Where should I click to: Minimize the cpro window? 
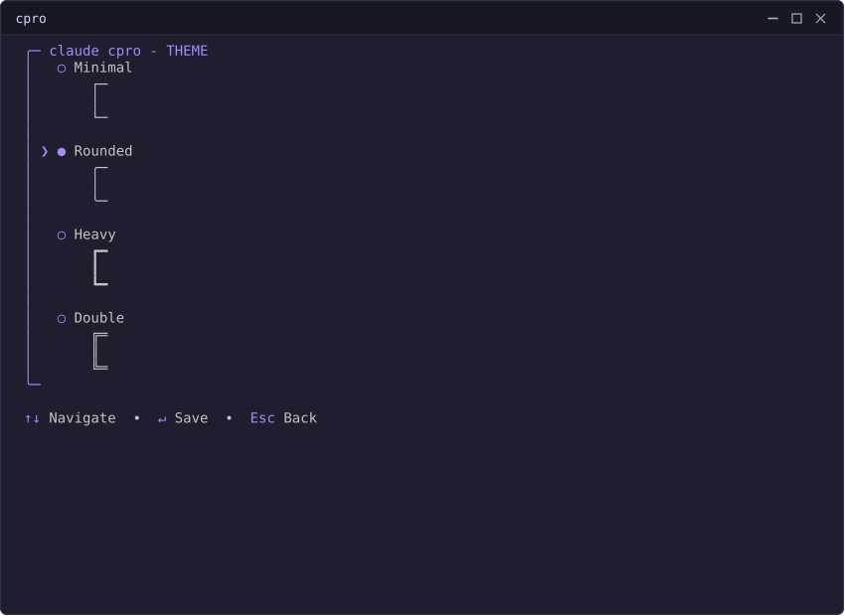click(x=772, y=18)
